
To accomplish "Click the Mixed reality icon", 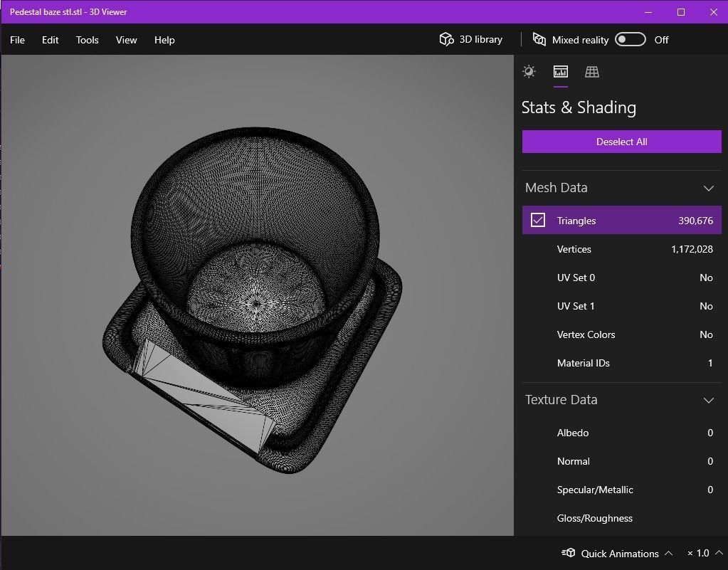I will pos(539,39).
